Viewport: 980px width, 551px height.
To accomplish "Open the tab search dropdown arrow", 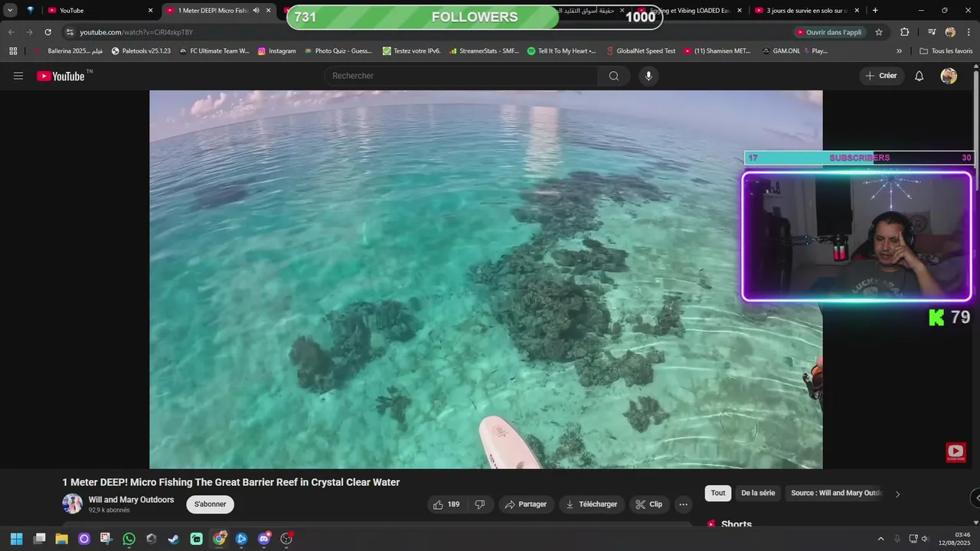I will [x=10, y=11].
